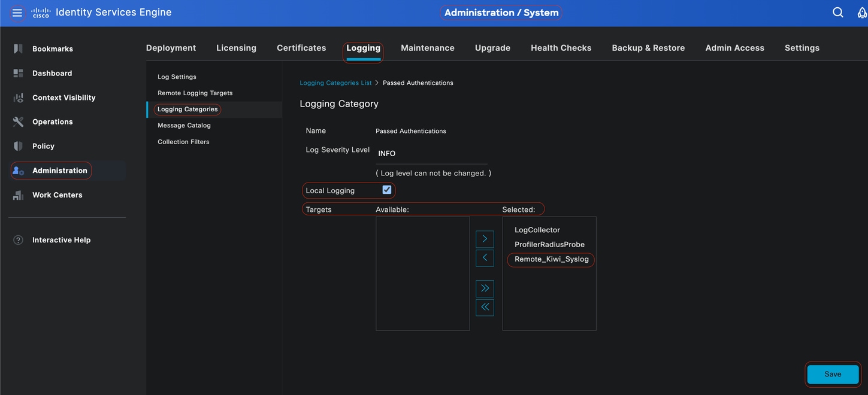Select LogCollector in Selected list
Screen dimensions: 868x395
pyautogui.click(x=537, y=230)
